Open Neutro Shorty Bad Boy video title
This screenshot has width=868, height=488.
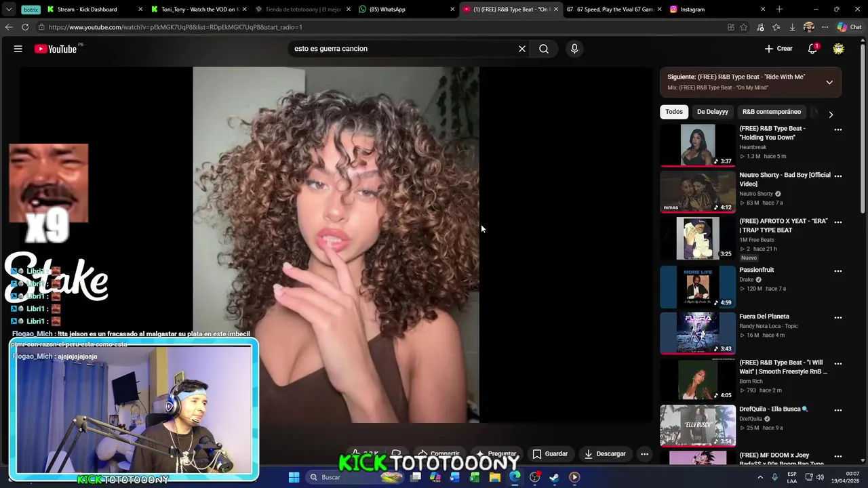(785, 180)
